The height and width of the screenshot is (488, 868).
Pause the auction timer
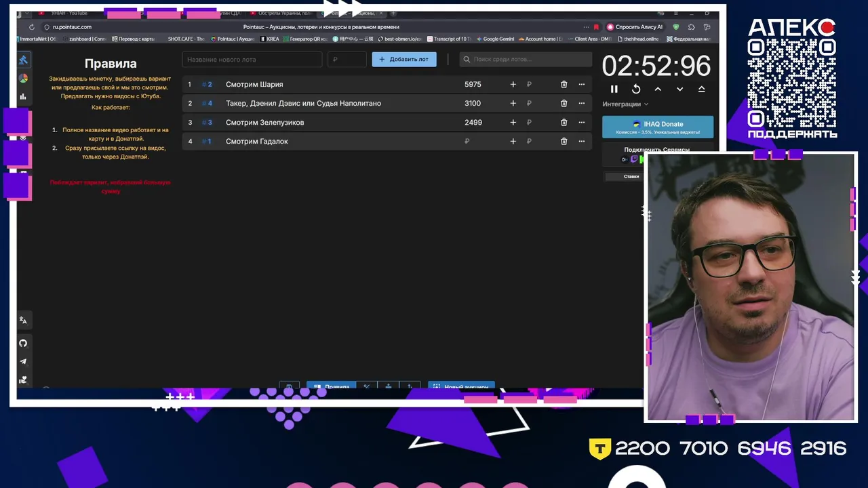[614, 89]
